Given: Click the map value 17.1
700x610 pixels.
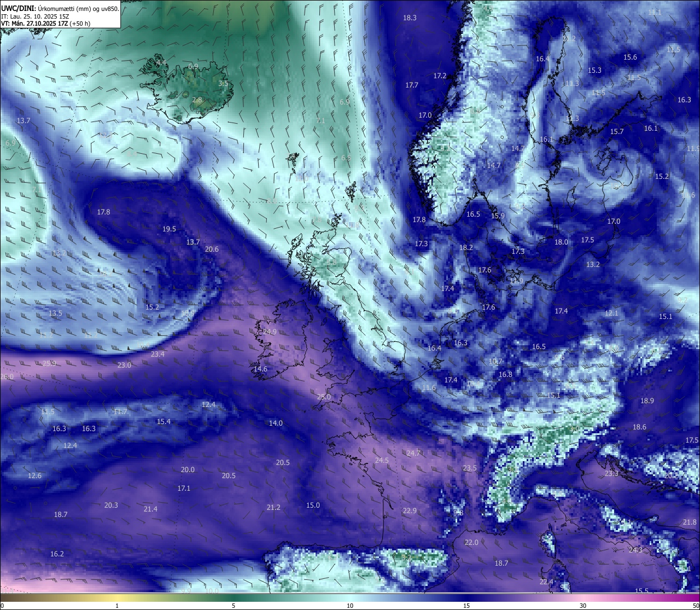Looking at the screenshot, I should click(x=184, y=489).
